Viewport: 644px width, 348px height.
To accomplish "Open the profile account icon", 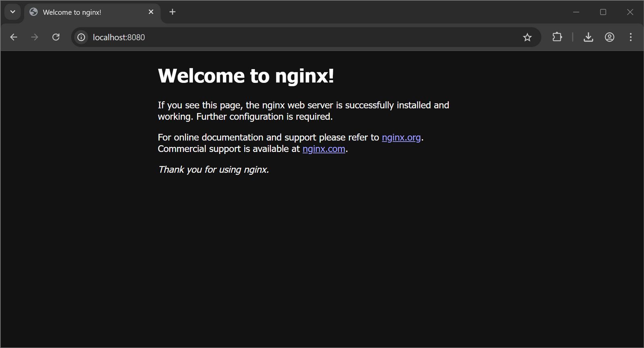I will 609,37.
